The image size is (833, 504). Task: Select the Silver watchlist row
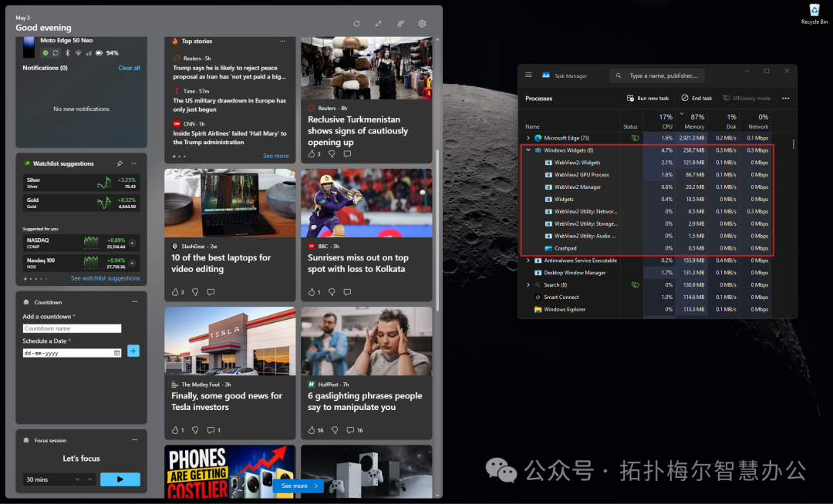point(81,183)
